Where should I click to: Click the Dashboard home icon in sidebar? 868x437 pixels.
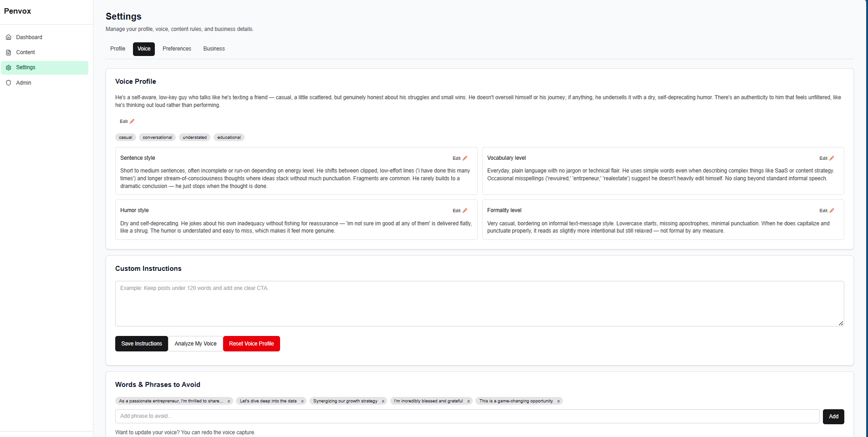click(8, 37)
